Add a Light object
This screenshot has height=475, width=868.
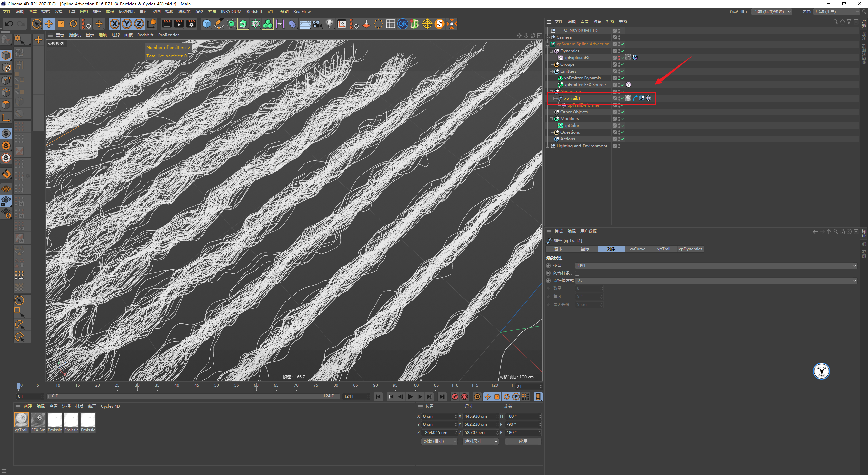click(x=329, y=24)
